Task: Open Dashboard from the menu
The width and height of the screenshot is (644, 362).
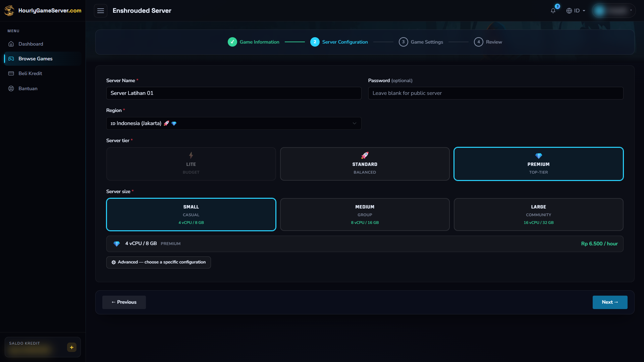Action: point(43,44)
